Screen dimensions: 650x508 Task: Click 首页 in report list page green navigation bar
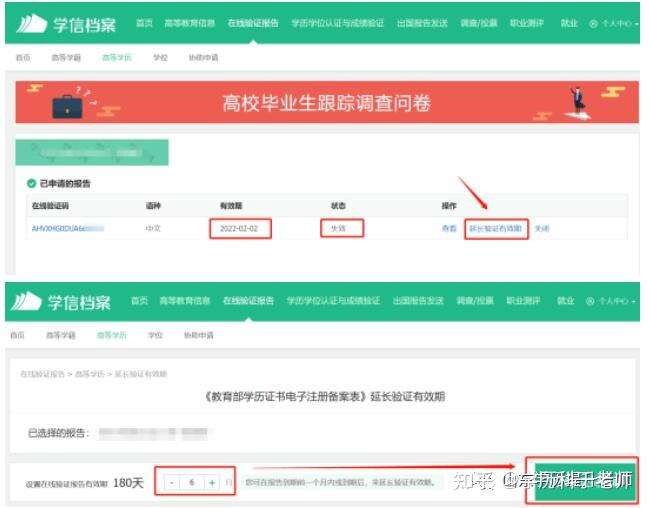click(x=144, y=23)
